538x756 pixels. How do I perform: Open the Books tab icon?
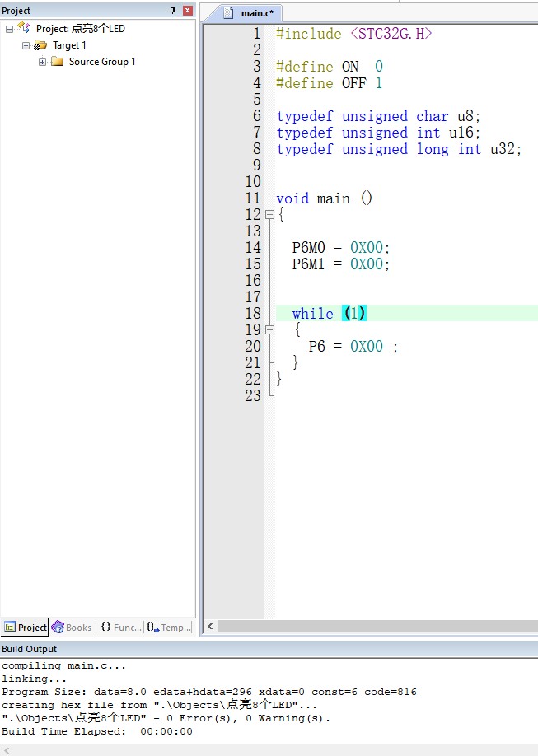click(x=58, y=628)
